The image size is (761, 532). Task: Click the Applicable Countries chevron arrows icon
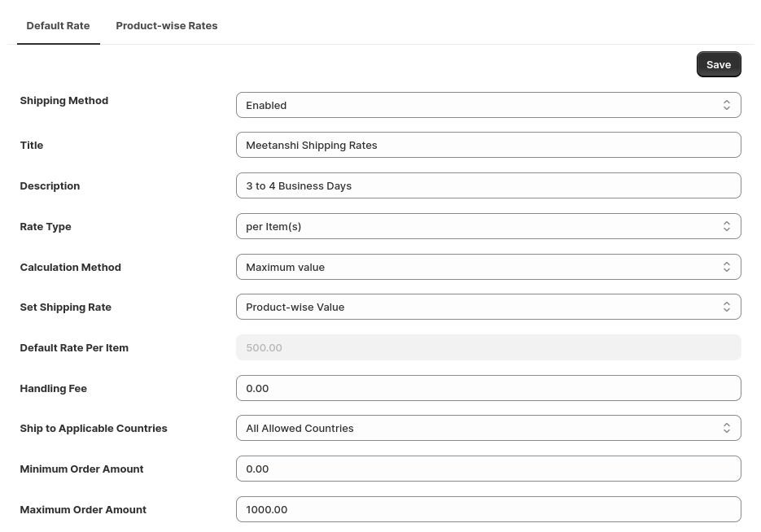(x=726, y=428)
